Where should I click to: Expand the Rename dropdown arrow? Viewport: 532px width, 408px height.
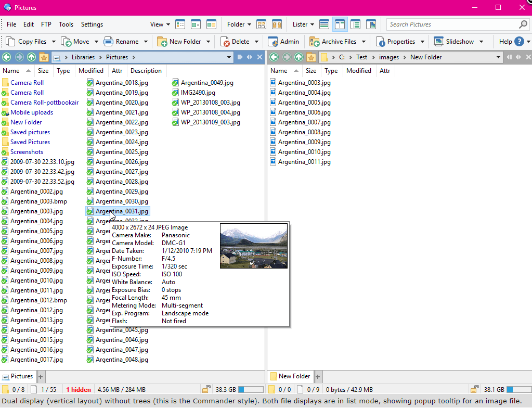tap(146, 42)
